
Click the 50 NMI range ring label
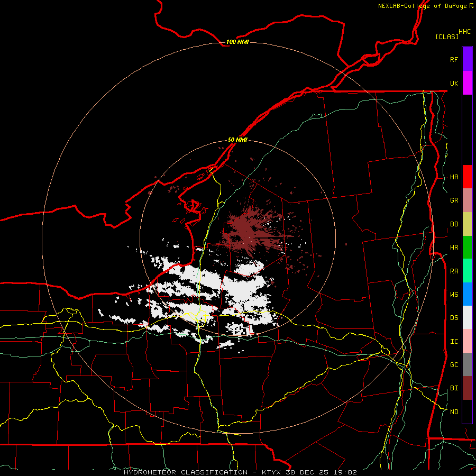coord(237,140)
